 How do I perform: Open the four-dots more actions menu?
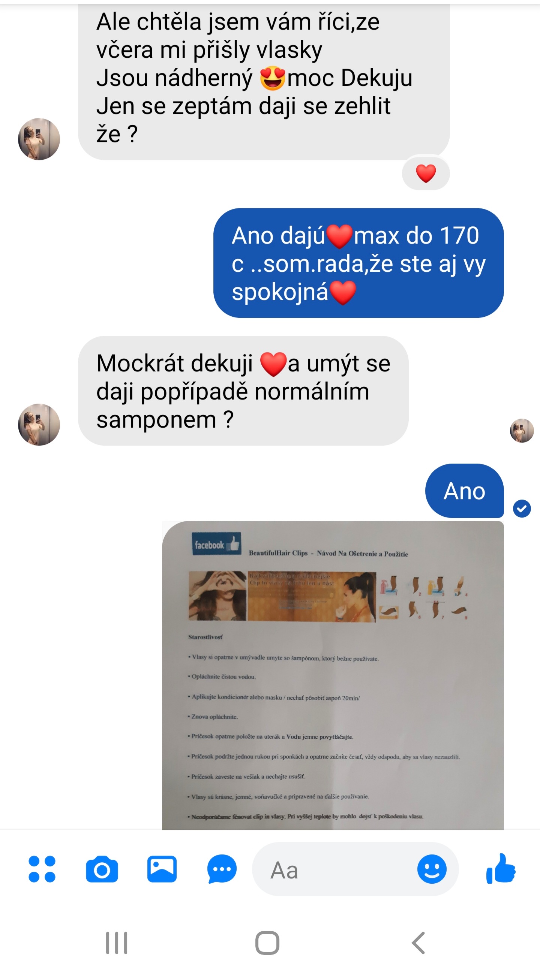(x=42, y=869)
